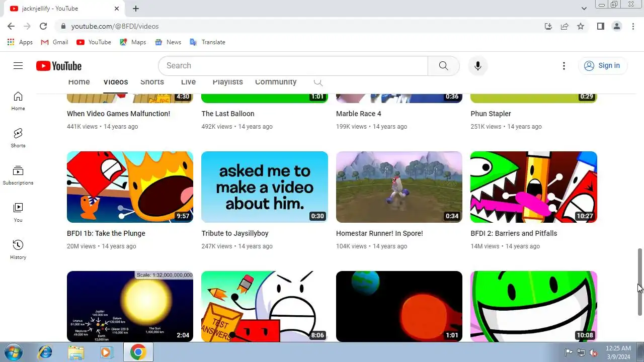
Task: Click the muted volume tray icon
Action: 593,352
